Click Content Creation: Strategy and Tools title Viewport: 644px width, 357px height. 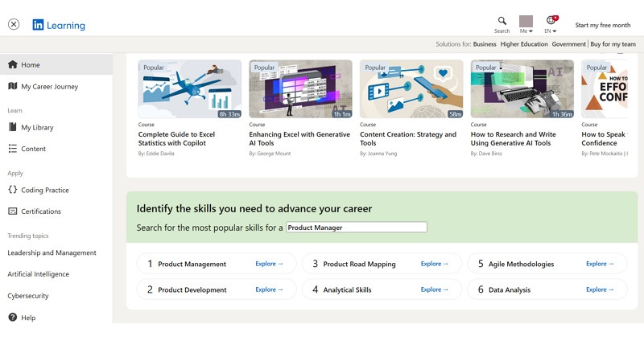tap(408, 138)
